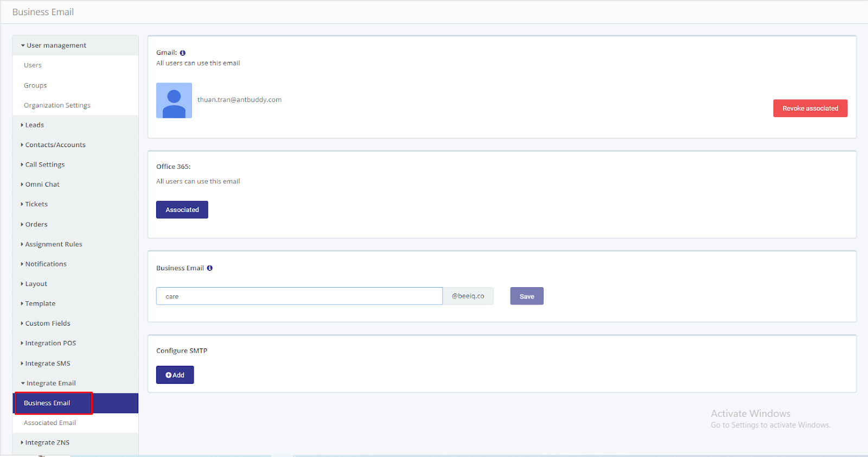The width and height of the screenshot is (868, 457).
Task: Expand the Contacts/Accounts menu
Action: tap(75, 145)
